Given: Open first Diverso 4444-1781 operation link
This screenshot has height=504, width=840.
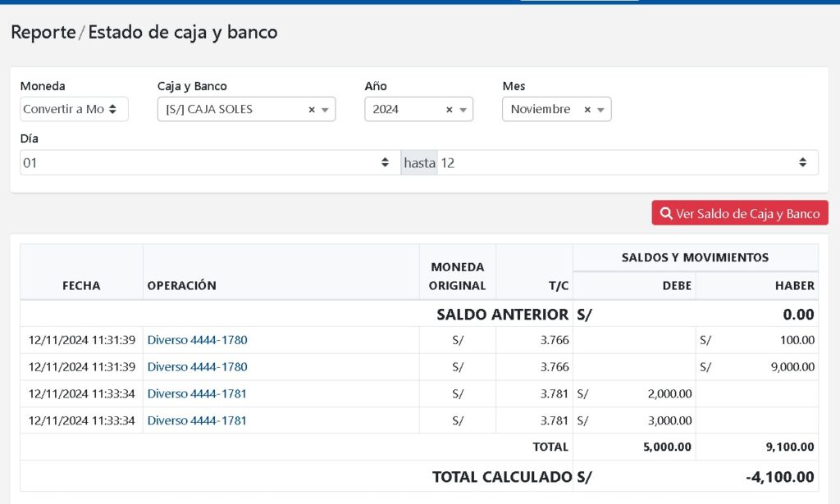Looking at the screenshot, I should 197,394.
